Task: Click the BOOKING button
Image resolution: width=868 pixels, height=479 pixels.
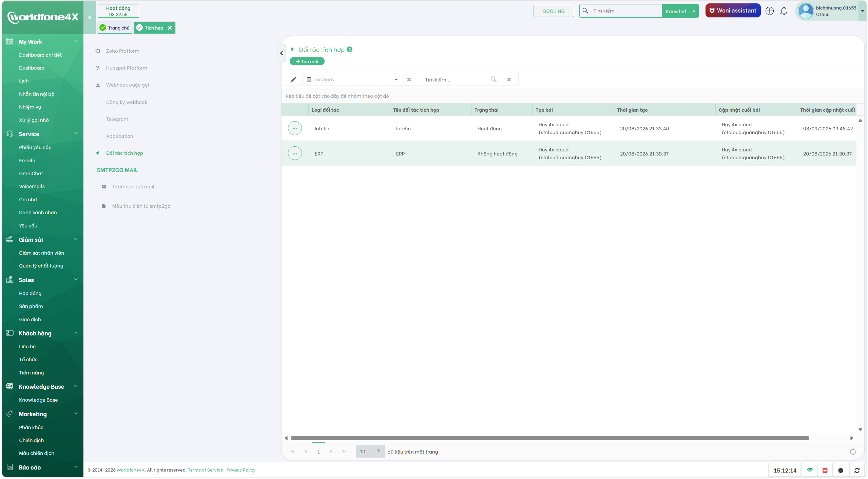Action: coord(554,11)
